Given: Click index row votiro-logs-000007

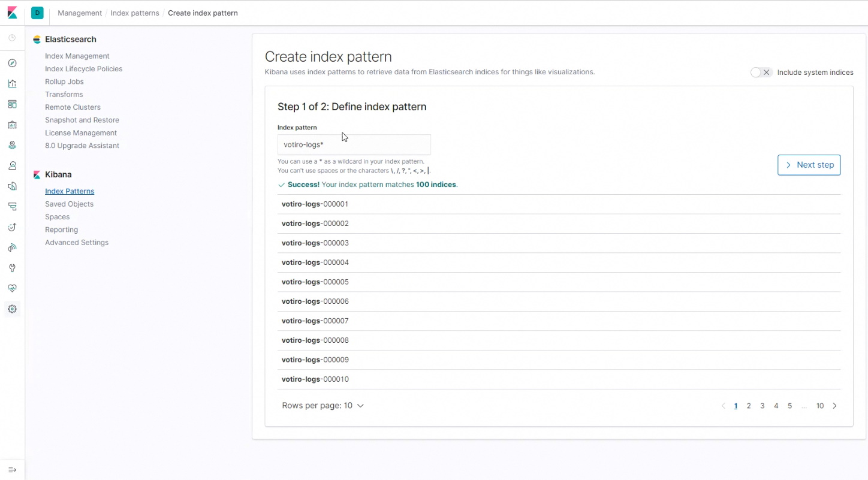Looking at the screenshot, I should click(x=559, y=321).
